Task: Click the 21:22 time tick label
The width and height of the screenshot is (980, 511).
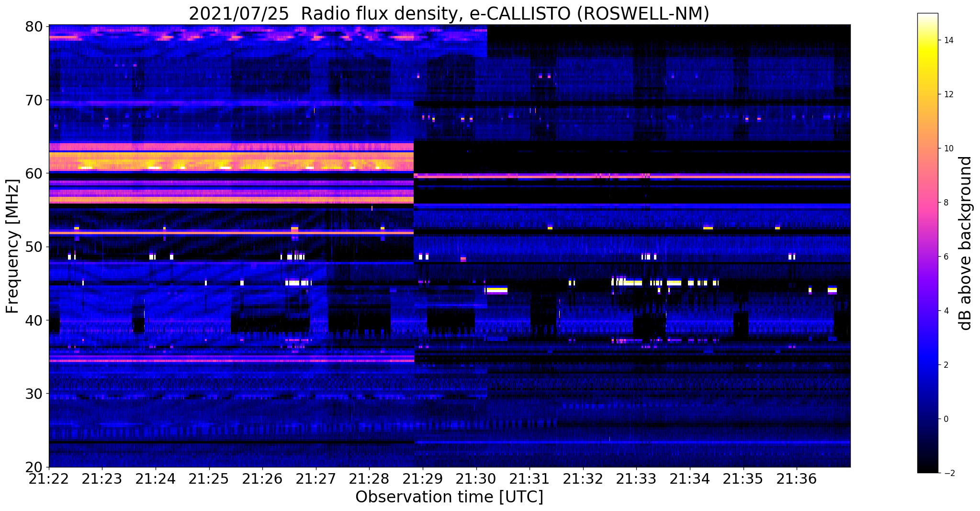Action: 48,479
